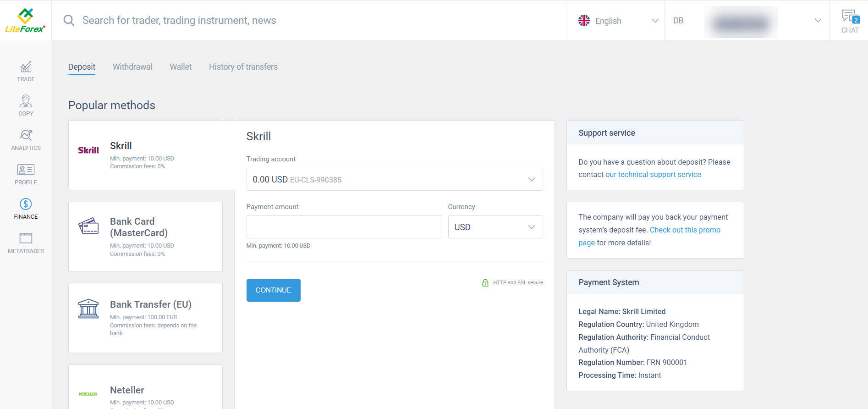Click 'Legal Name: Skrill Limited' text
The width and height of the screenshot is (868, 409).
click(622, 311)
